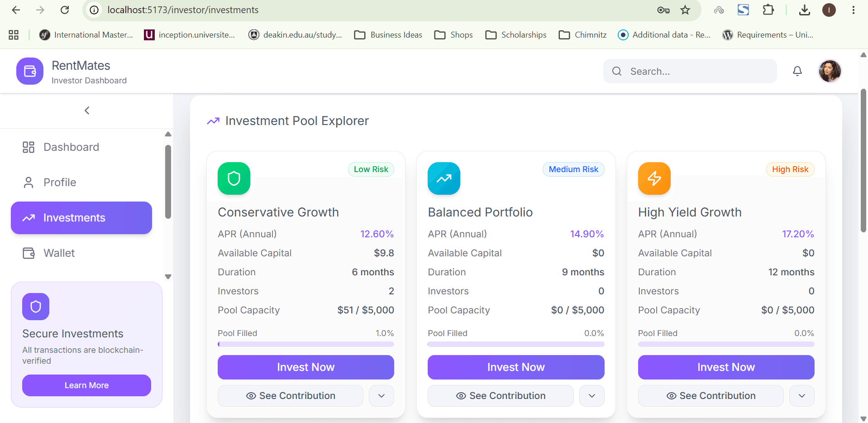Go to Dashboard in sidebar
The image size is (868, 423).
click(x=81, y=147)
